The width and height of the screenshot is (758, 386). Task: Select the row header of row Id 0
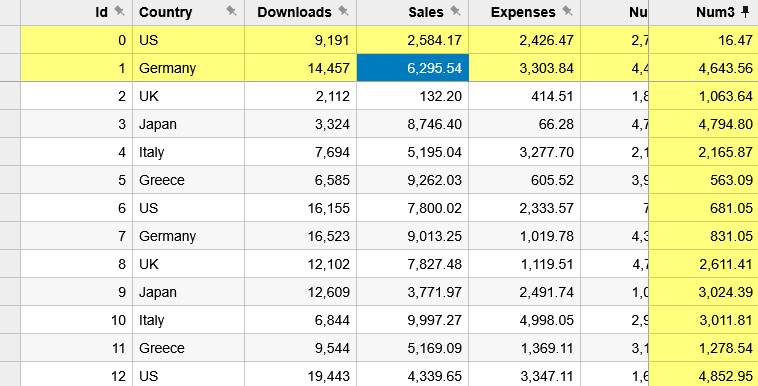(10, 40)
